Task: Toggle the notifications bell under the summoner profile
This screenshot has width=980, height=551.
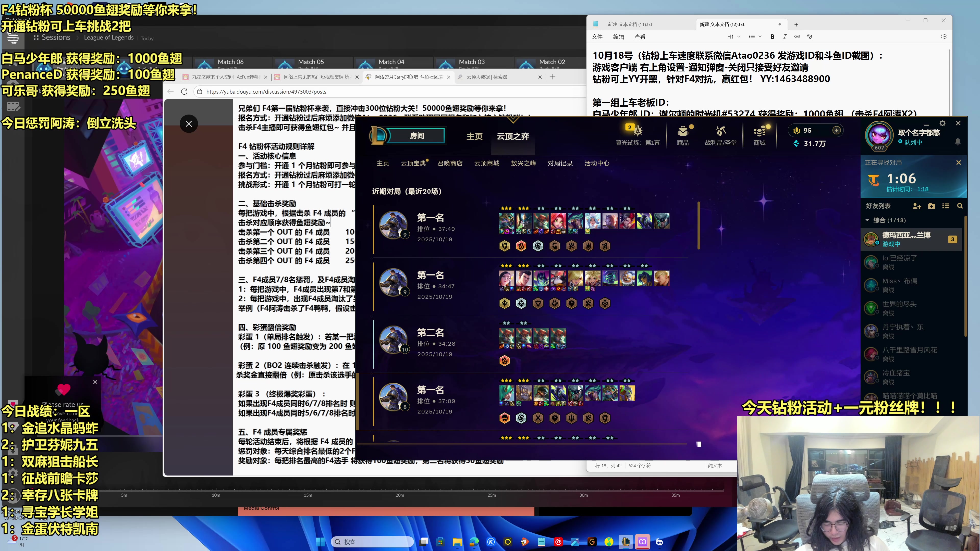Action: point(958,142)
